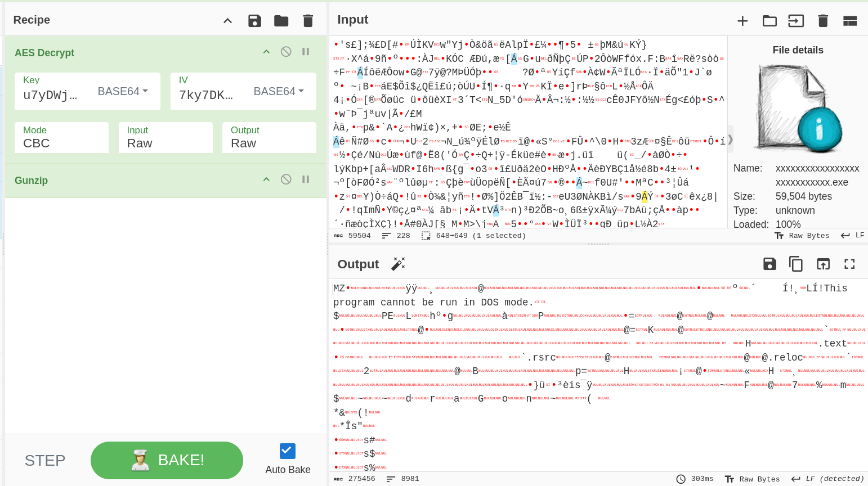Open the IV BASE64 format dropdown
The width and height of the screenshot is (868, 486).
tap(279, 91)
